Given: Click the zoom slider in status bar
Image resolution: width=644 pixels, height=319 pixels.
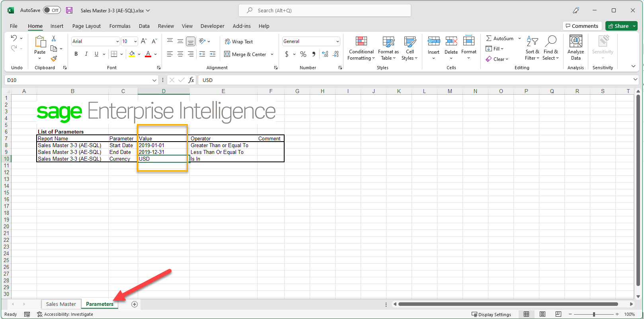Looking at the screenshot, I should click(x=594, y=314).
